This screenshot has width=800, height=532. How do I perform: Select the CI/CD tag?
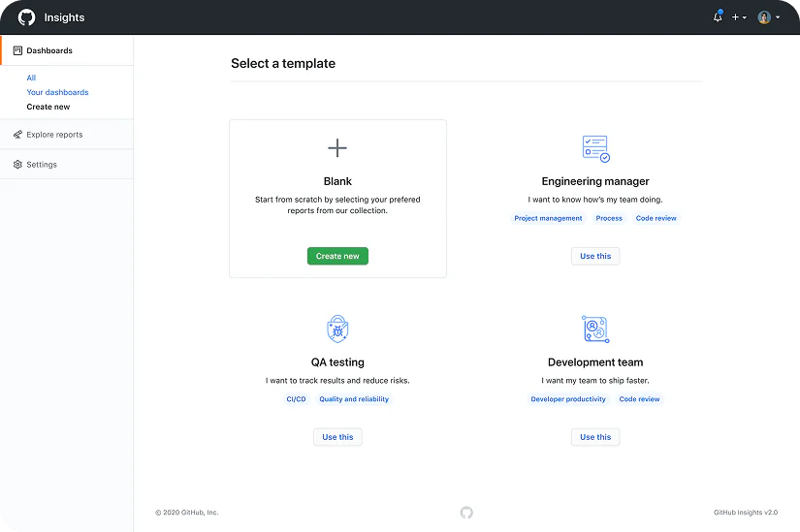[296, 399]
